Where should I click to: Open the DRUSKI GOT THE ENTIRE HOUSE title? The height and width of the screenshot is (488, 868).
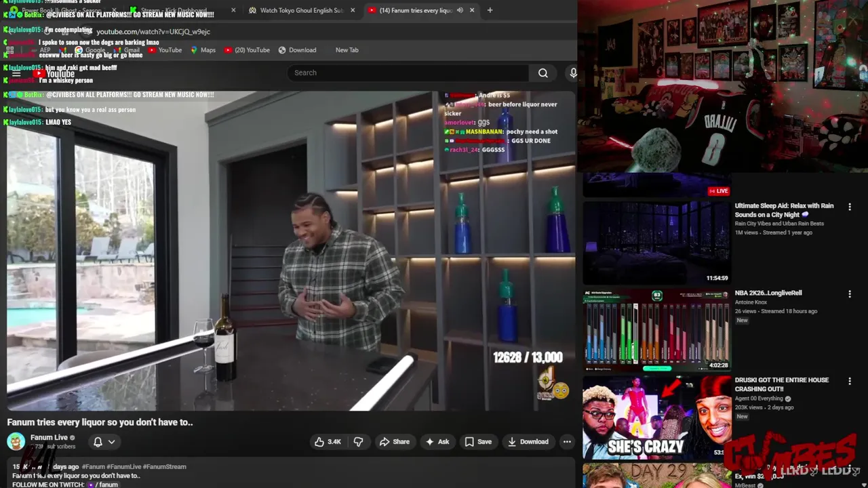pyautogui.click(x=782, y=384)
